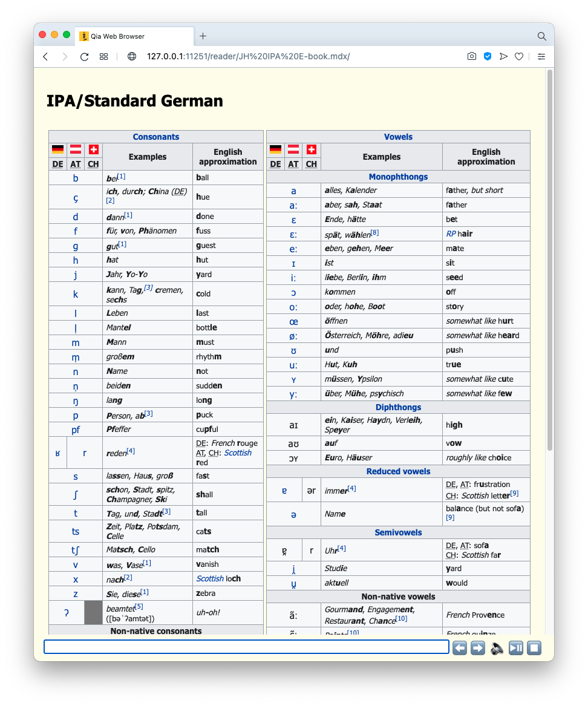Click the left arrow button in bottom bar
This screenshot has width=588, height=706.
[460, 648]
